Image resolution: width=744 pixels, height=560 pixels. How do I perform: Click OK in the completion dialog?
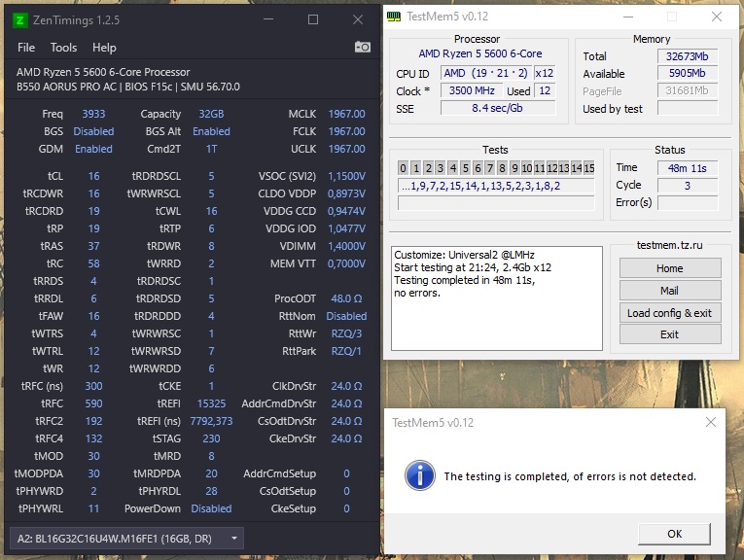[x=674, y=534]
